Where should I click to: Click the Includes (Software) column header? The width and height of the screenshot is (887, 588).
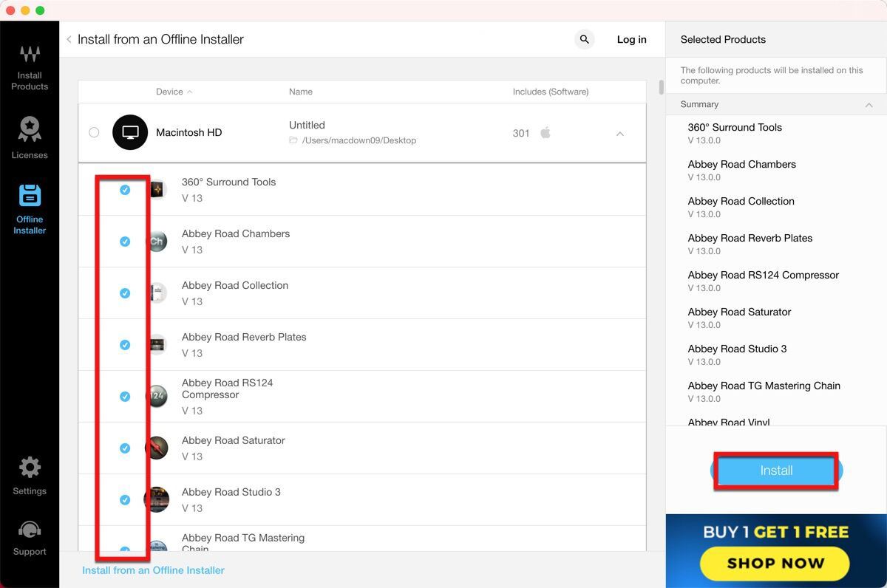(x=551, y=92)
